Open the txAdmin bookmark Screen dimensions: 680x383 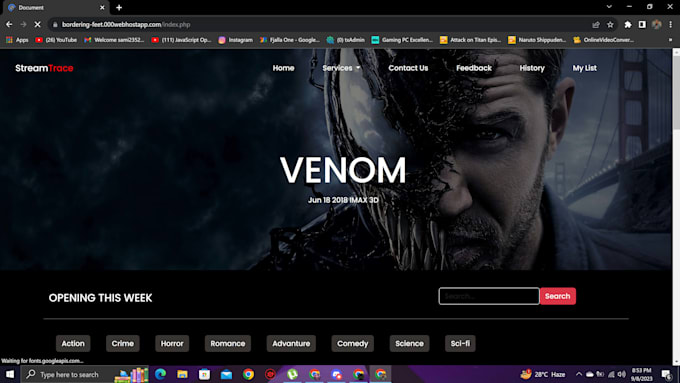[346, 40]
